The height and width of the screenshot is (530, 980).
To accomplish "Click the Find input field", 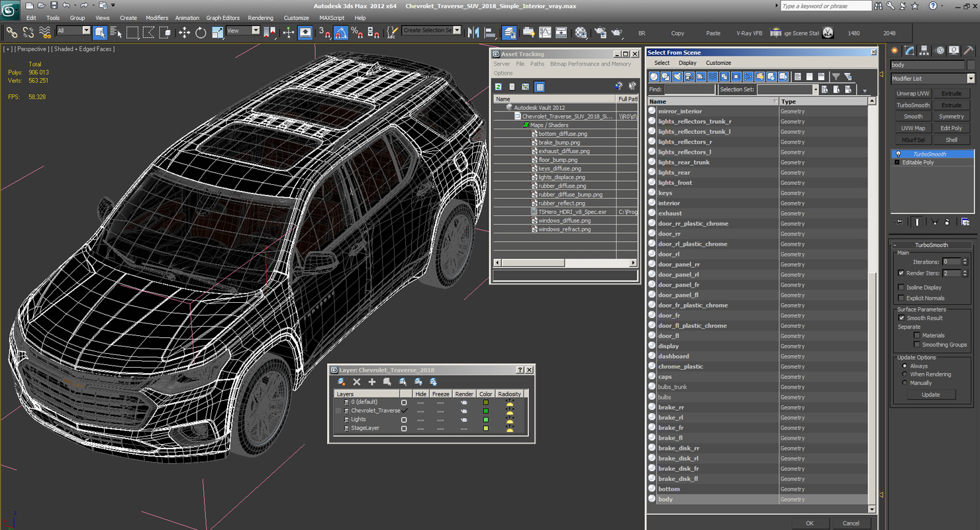I will (689, 89).
